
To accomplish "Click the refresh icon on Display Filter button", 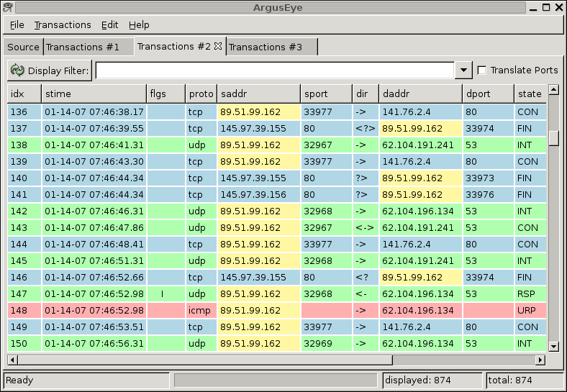I will pyautogui.click(x=17, y=70).
